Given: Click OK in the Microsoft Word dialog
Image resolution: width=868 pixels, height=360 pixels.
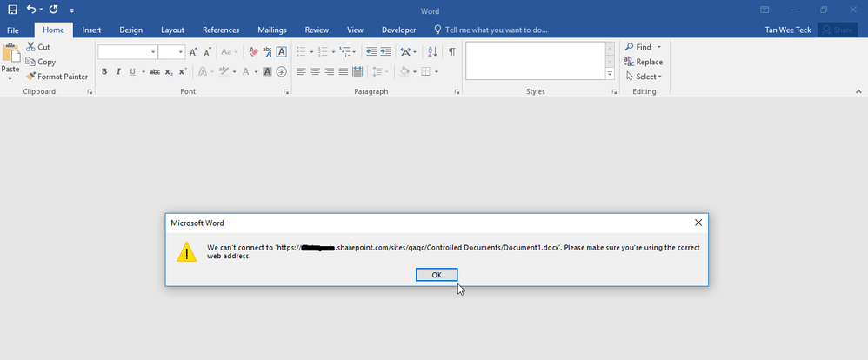Looking at the screenshot, I should pyautogui.click(x=437, y=275).
